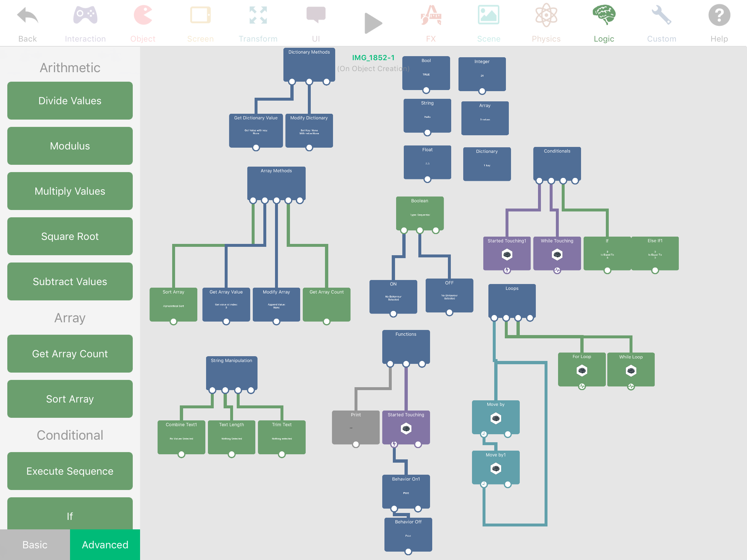Click the Bool TRUE node

coord(426,72)
